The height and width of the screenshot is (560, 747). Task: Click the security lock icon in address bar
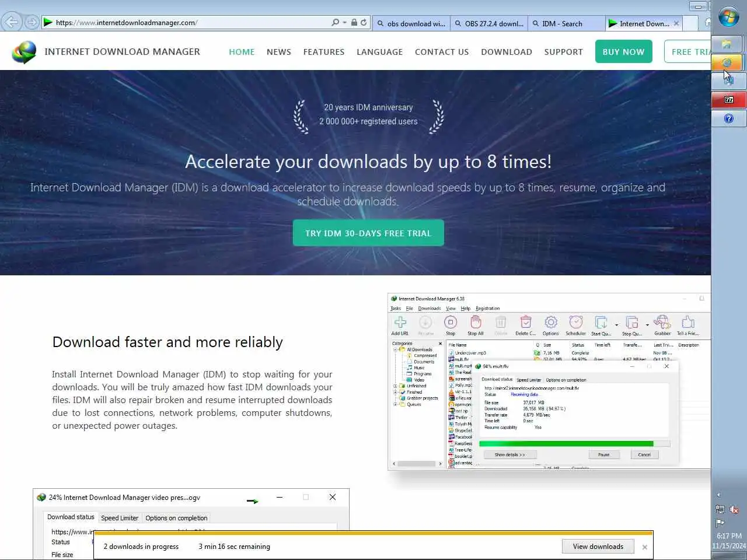[354, 22]
